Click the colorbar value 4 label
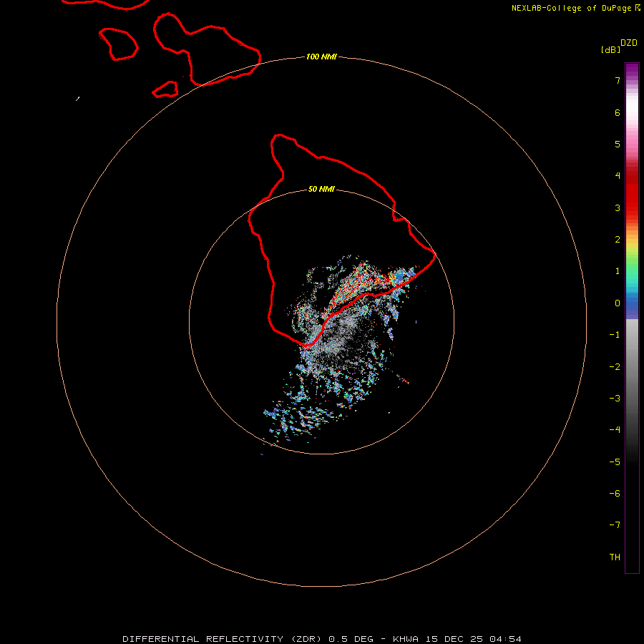Image resolution: width=644 pixels, height=644 pixels. (618, 176)
